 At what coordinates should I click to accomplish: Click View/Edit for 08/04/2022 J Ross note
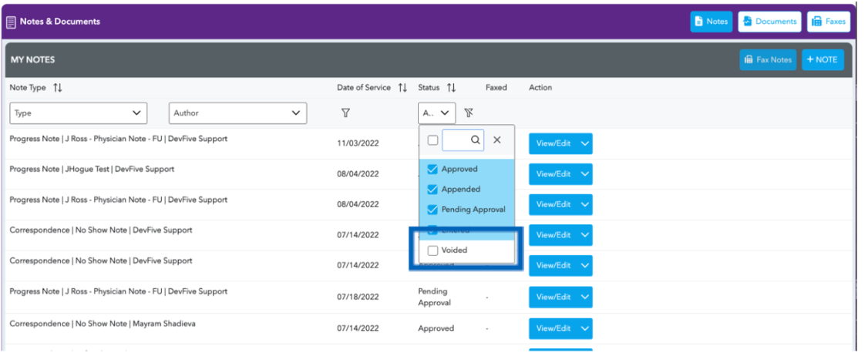click(553, 204)
